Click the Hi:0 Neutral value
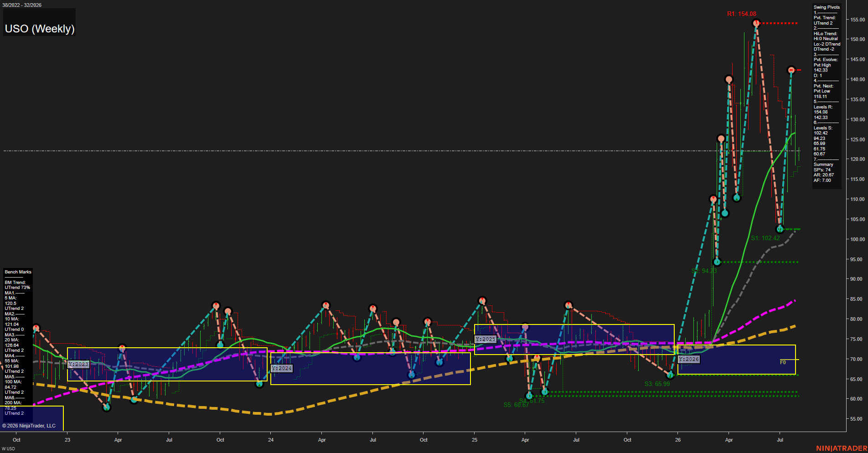Image resolution: width=868 pixels, height=453 pixels. point(826,39)
